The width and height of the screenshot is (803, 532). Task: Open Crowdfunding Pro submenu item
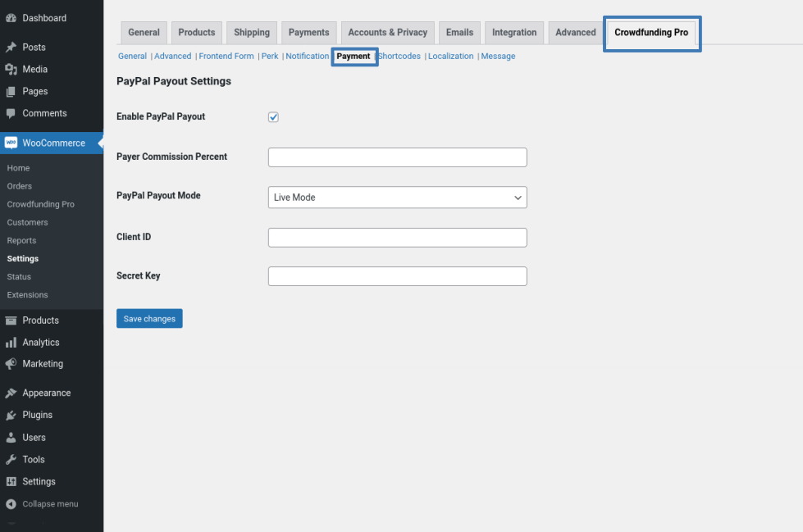tap(41, 204)
